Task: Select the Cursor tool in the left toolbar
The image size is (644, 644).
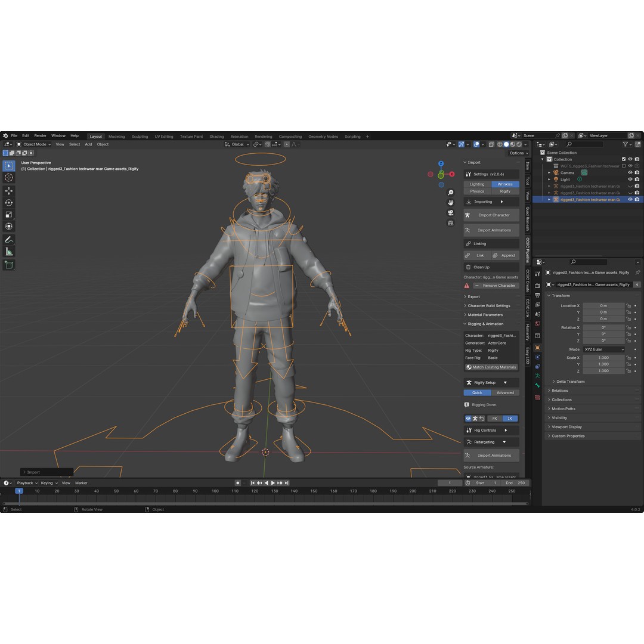Action: coord(9,178)
